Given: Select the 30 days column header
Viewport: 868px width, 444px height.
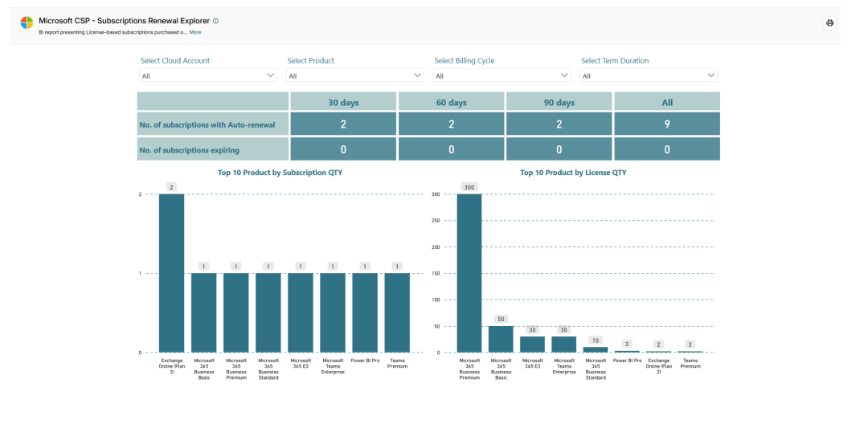Looking at the screenshot, I should click(343, 102).
